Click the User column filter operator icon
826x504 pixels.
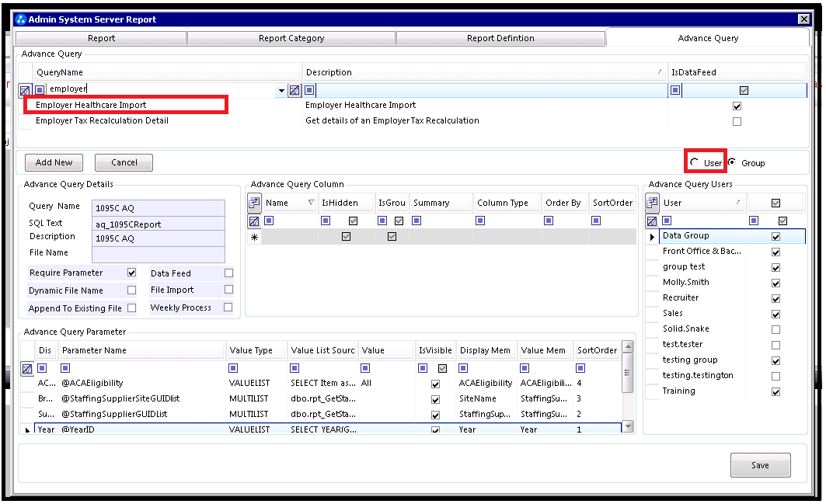click(667, 221)
